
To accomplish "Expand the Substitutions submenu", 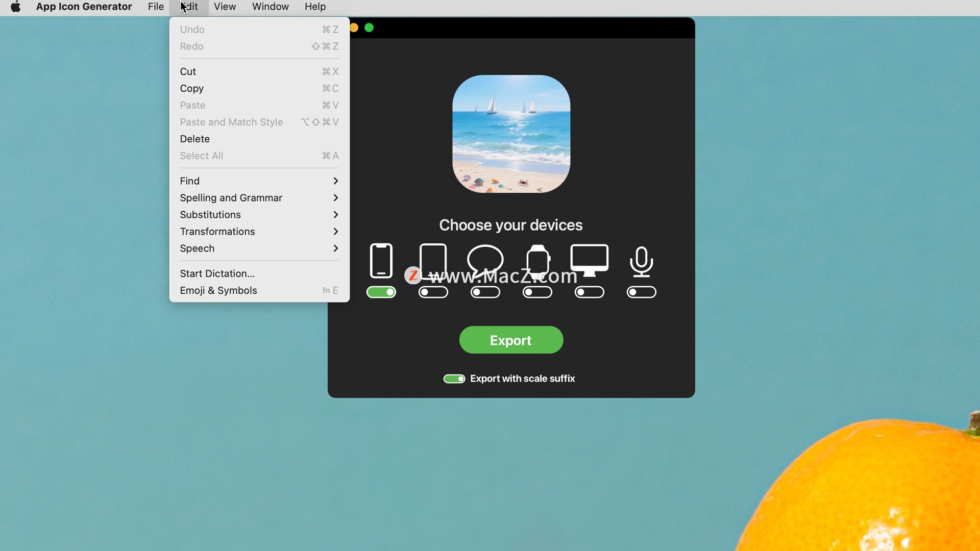I will click(x=259, y=215).
